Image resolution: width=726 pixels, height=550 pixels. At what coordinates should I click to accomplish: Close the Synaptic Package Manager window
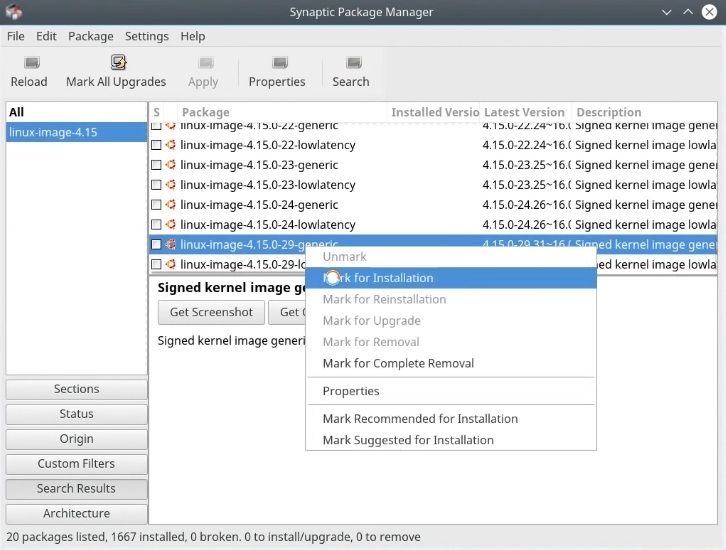[x=709, y=12]
